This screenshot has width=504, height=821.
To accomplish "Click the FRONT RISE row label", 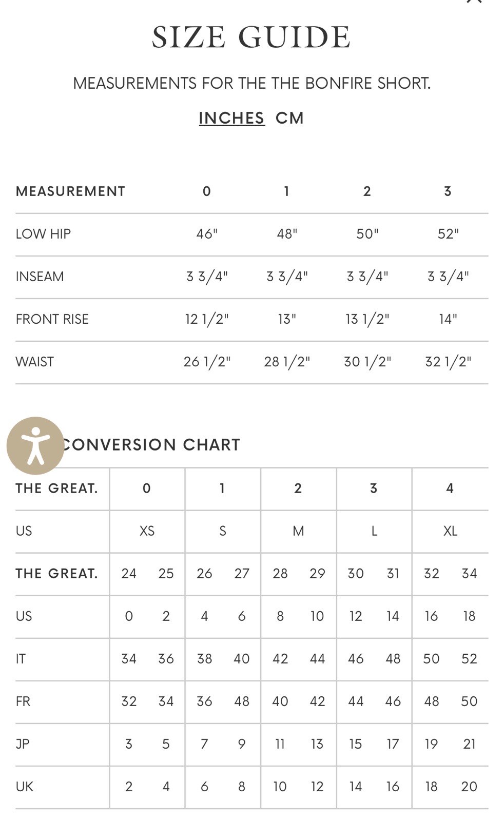I will coord(52,319).
